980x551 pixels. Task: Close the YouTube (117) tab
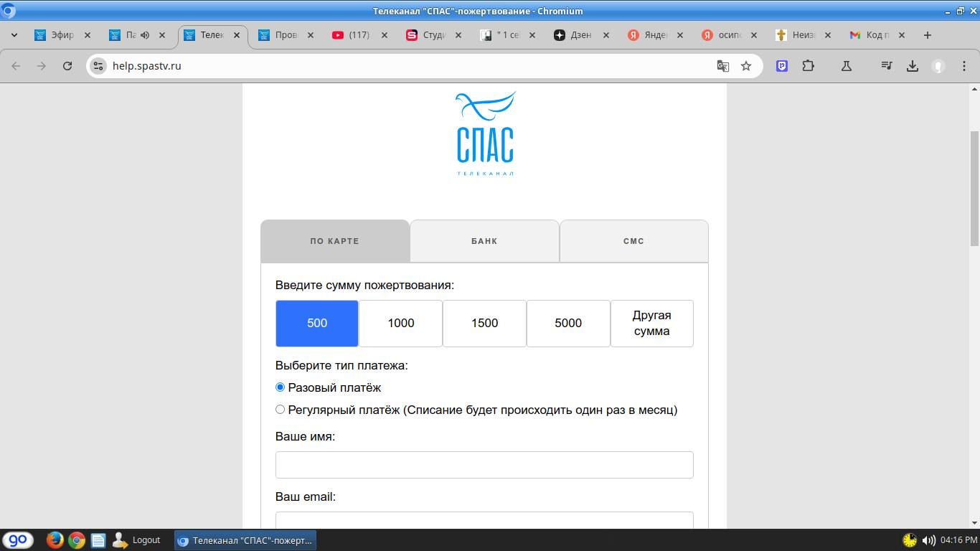point(385,35)
